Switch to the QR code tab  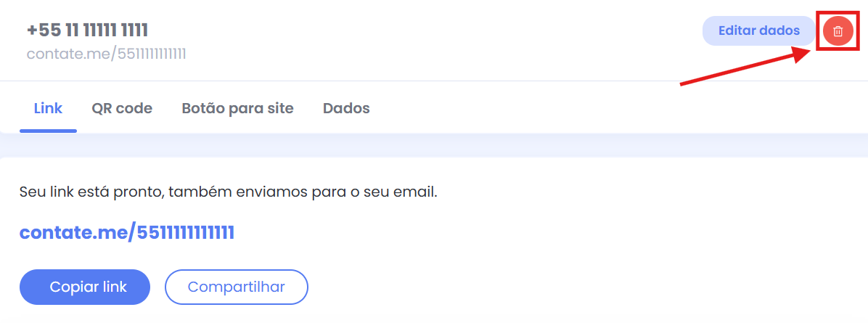point(122,108)
